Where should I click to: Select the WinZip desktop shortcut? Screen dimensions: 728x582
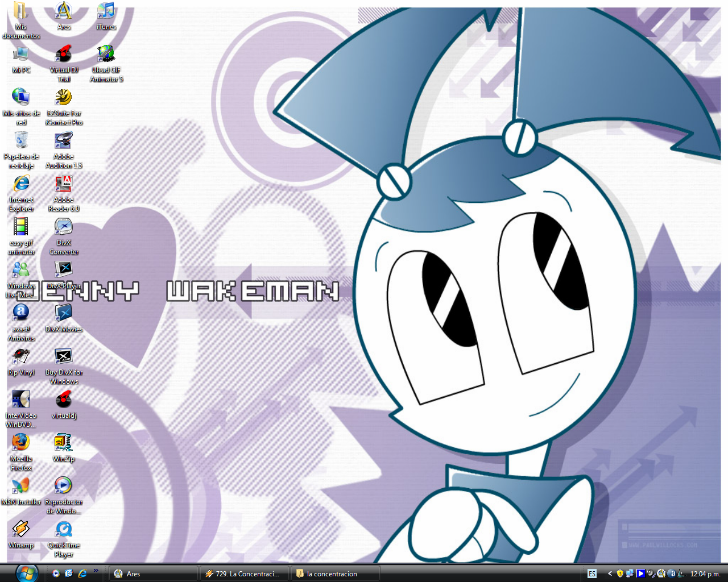pos(64,448)
